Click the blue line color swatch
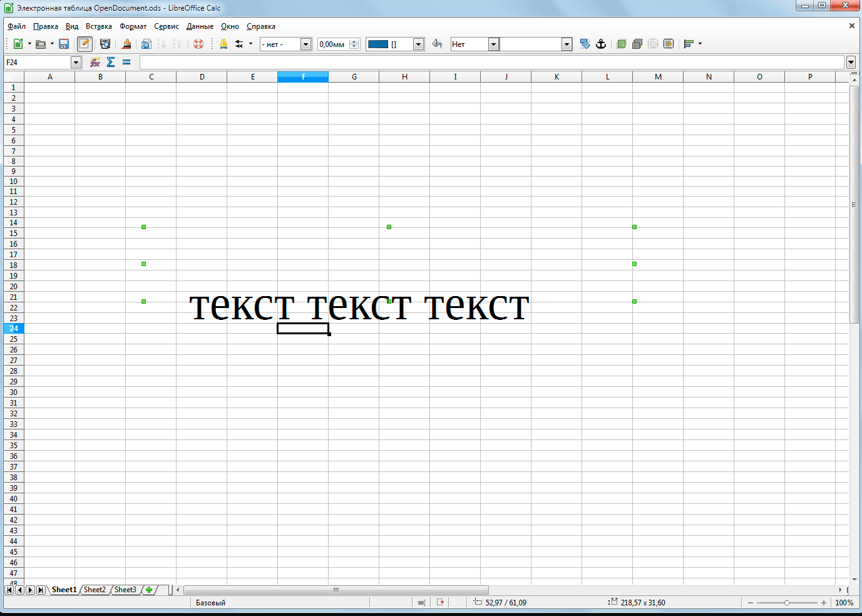 (x=378, y=44)
